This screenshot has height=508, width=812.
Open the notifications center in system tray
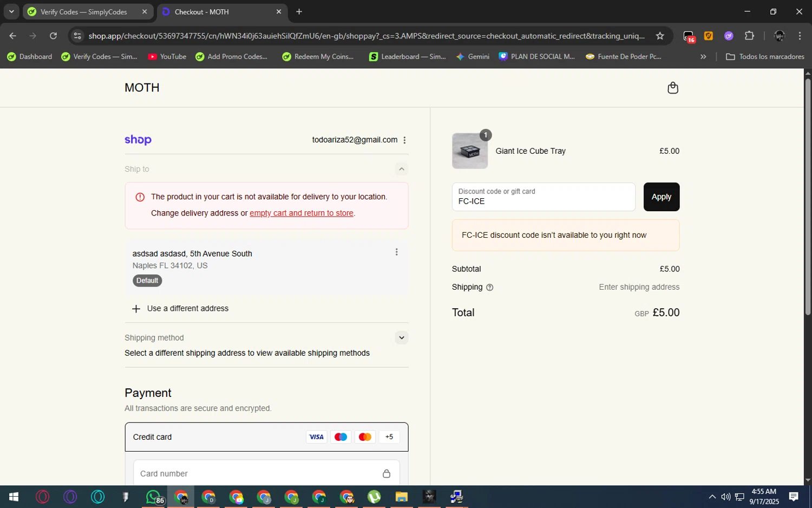click(x=794, y=497)
